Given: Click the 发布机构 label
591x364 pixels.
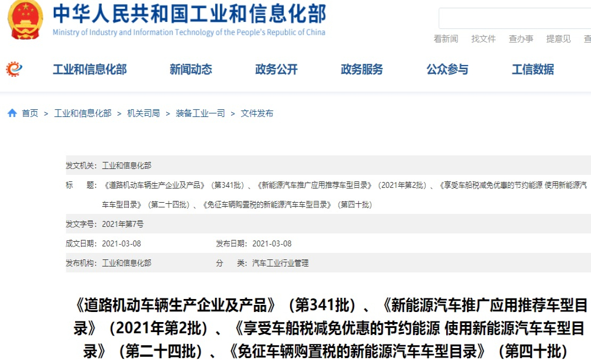Looking at the screenshot, I should [x=82, y=263].
